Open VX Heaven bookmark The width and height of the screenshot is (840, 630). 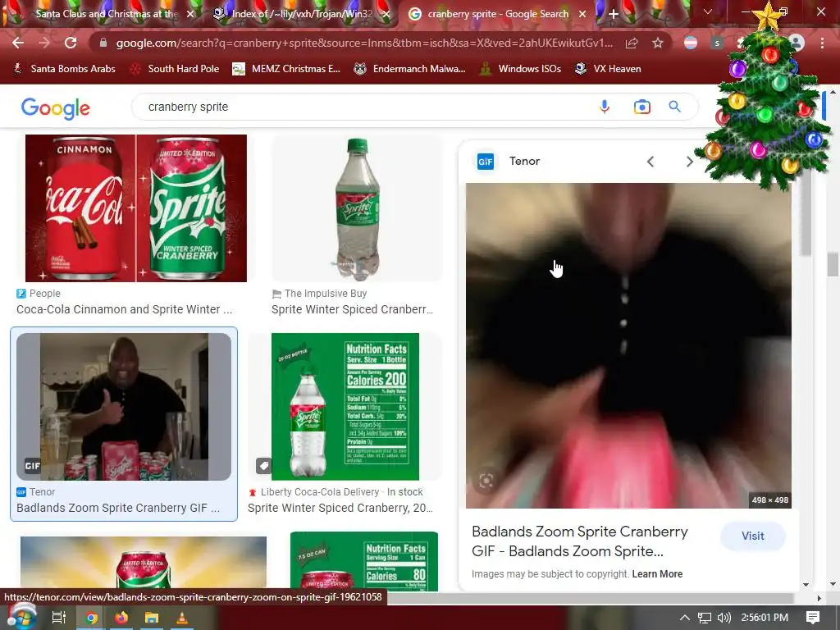[x=608, y=69]
